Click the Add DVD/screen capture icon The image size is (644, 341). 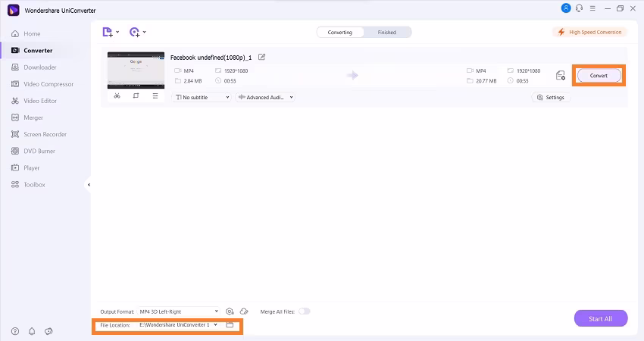coord(135,32)
